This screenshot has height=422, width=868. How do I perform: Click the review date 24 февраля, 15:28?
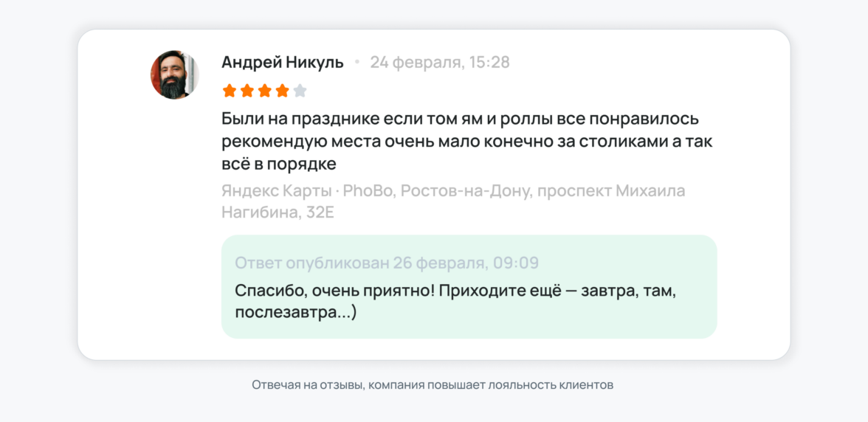tap(440, 63)
